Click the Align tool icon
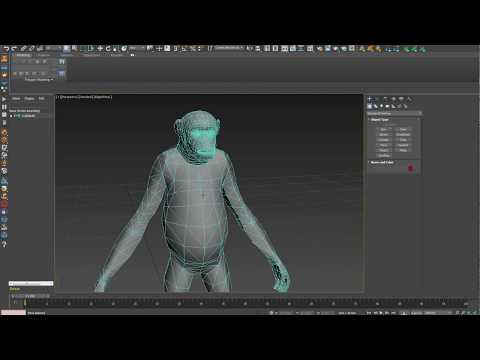The width and height of the screenshot is (480, 360). [x=258, y=49]
